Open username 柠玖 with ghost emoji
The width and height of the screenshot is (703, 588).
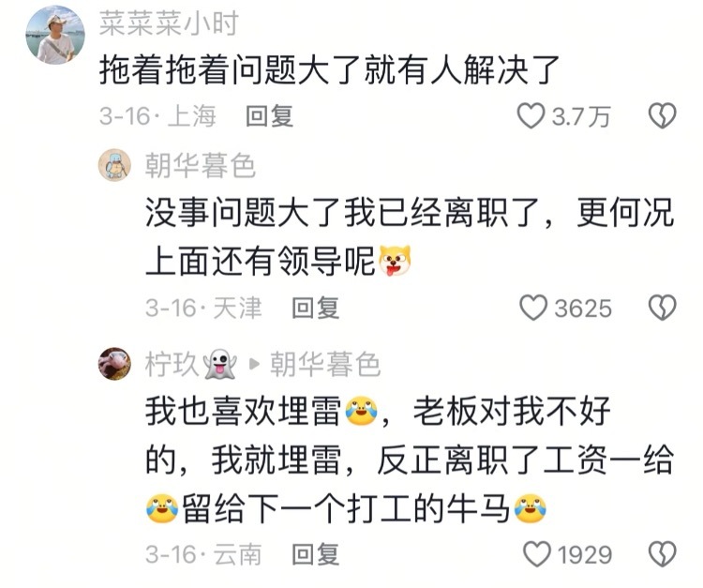[191, 364]
